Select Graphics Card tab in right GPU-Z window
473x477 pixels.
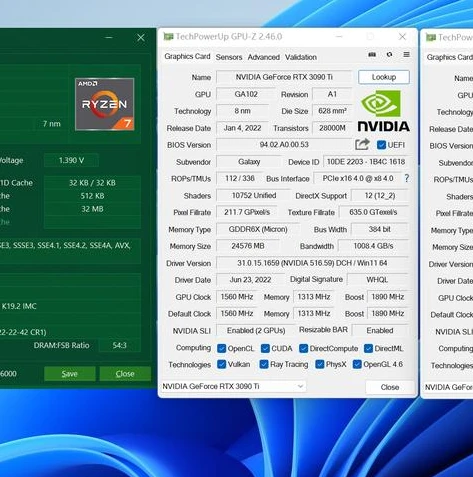click(449, 57)
